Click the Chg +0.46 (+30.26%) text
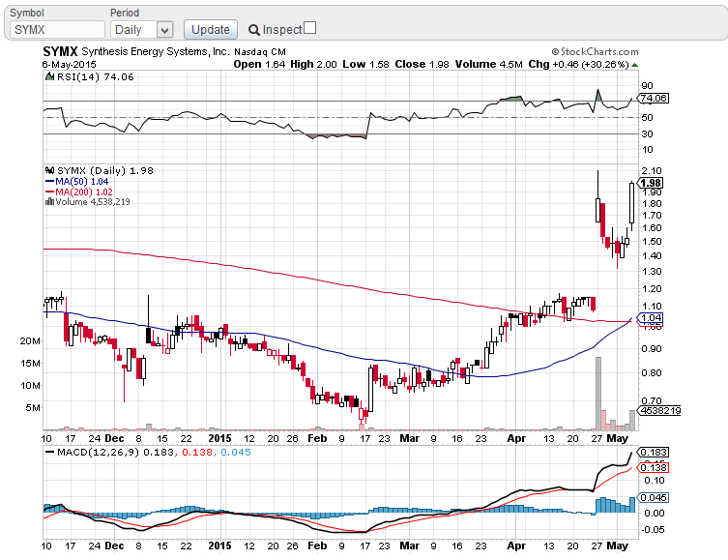728x560 pixels. pos(578,65)
